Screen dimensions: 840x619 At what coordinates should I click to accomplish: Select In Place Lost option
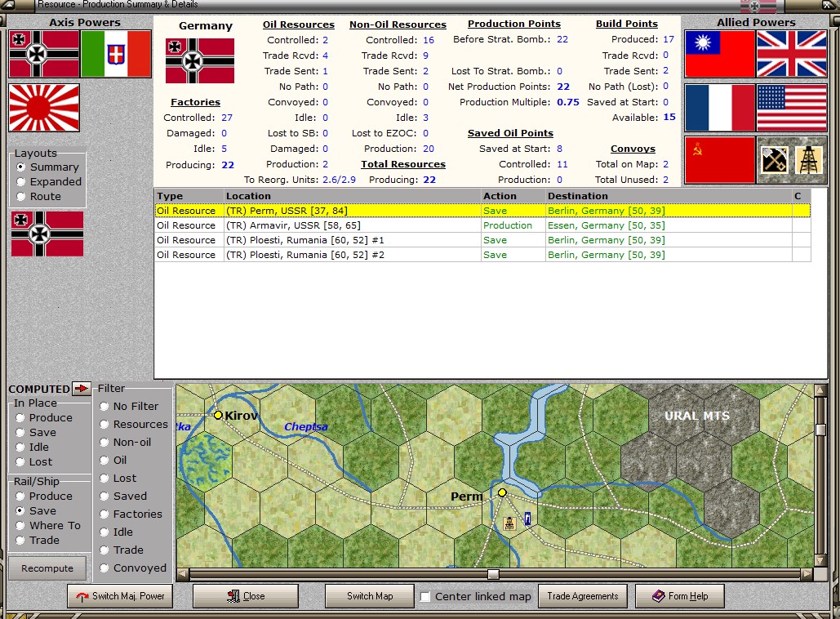pos(33,462)
